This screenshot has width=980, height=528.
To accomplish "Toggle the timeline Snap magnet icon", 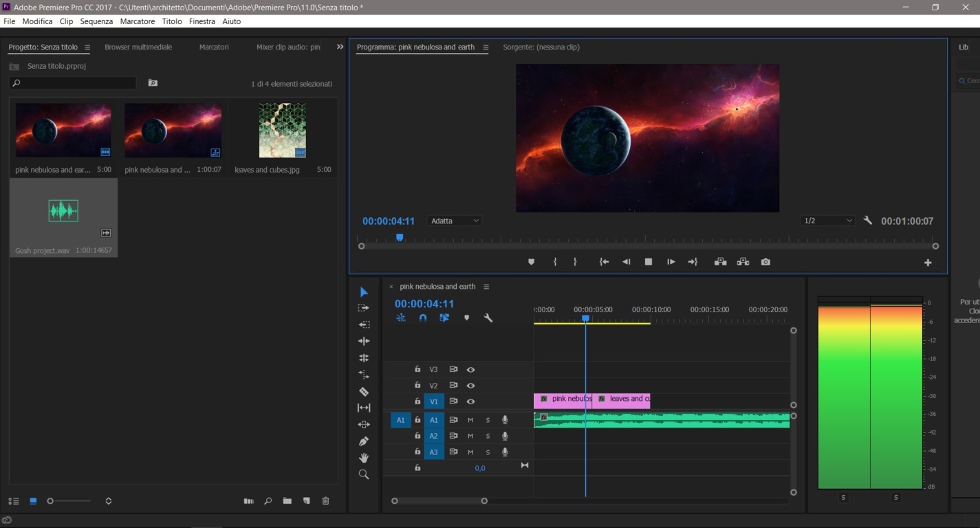I will 423,318.
